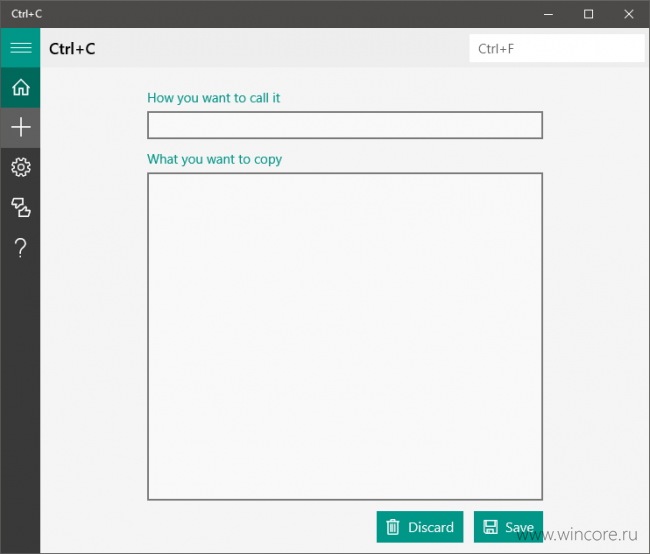Open the settings gear icon

pyautogui.click(x=20, y=167)
